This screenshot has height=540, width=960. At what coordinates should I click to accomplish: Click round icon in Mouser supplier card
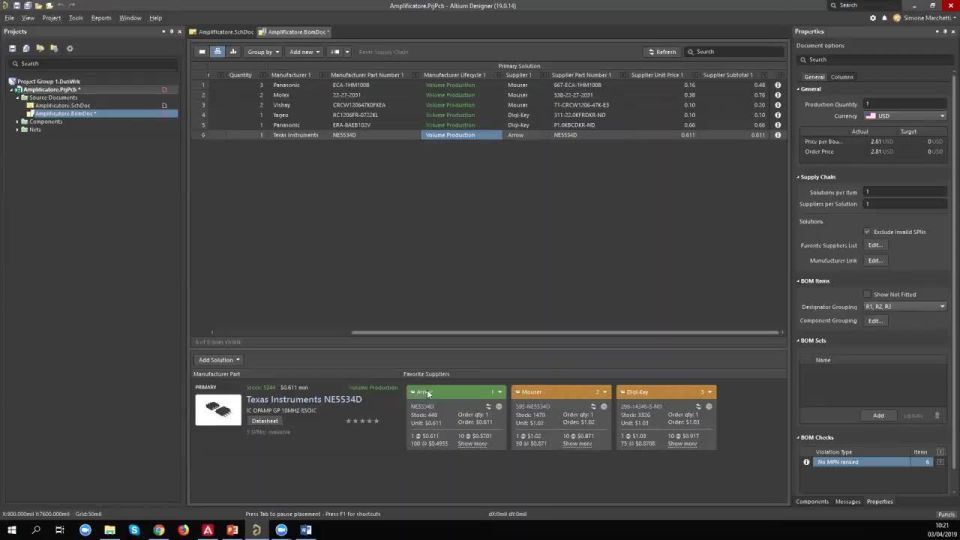click(x=604, y=407)
